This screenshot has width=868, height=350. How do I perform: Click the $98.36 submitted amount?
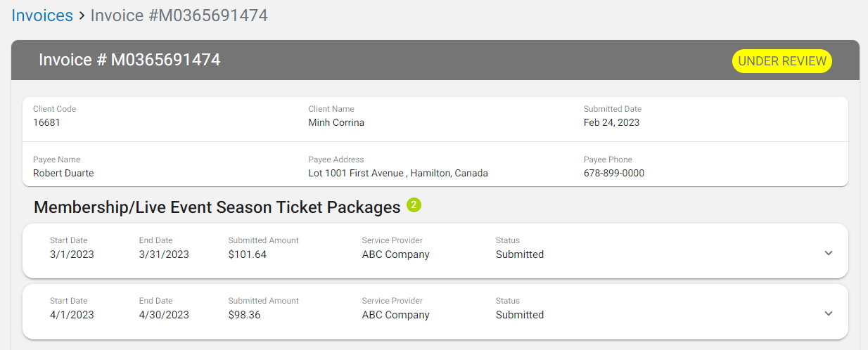click(244, 315)
